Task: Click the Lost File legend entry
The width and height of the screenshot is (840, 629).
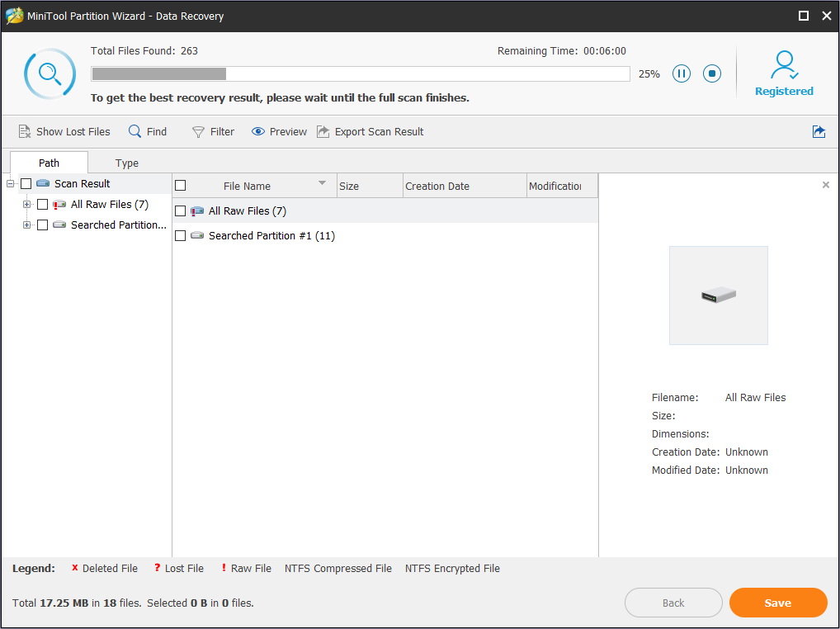Action: tap(179, 569)
